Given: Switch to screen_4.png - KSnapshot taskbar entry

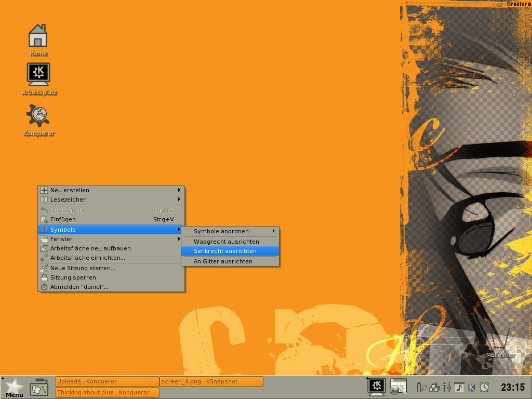Looking at the screenshot, I should tap(211, 381).
